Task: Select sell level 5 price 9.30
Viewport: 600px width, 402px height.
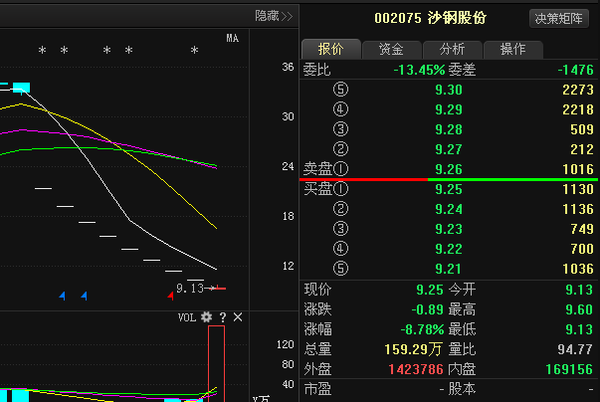Action: (x=449, y=90)
